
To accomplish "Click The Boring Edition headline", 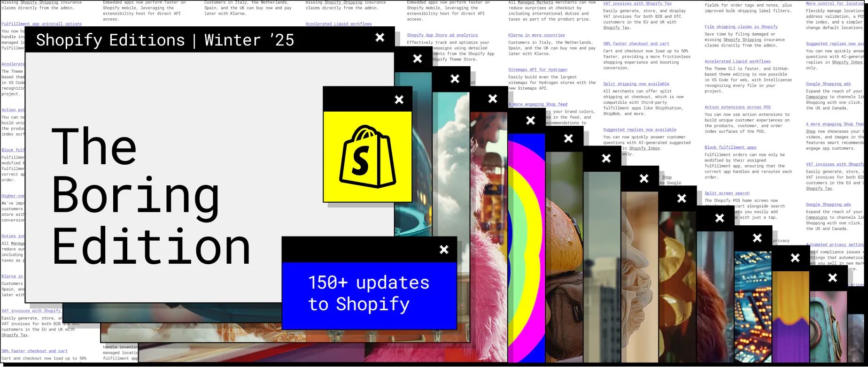I will point(150,197).
